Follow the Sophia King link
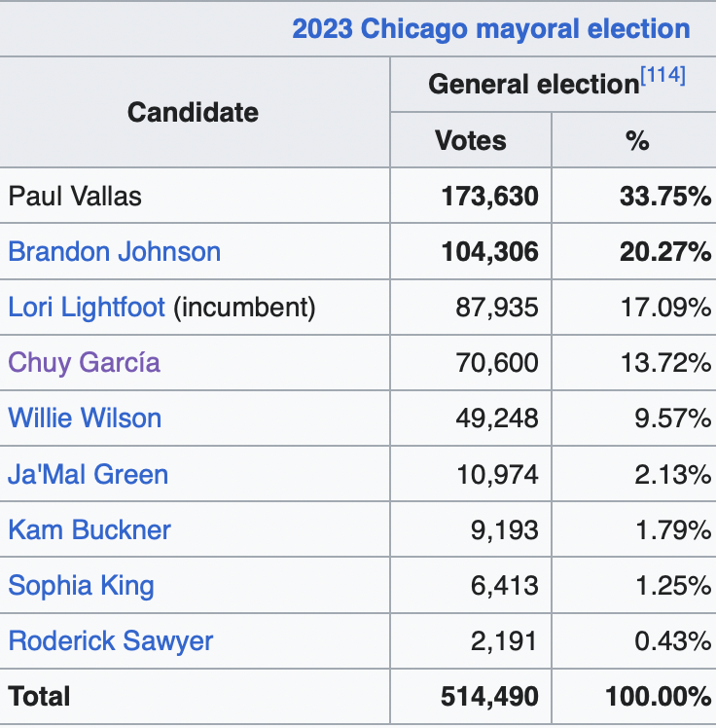716x728 pixels. click(81, 585)
